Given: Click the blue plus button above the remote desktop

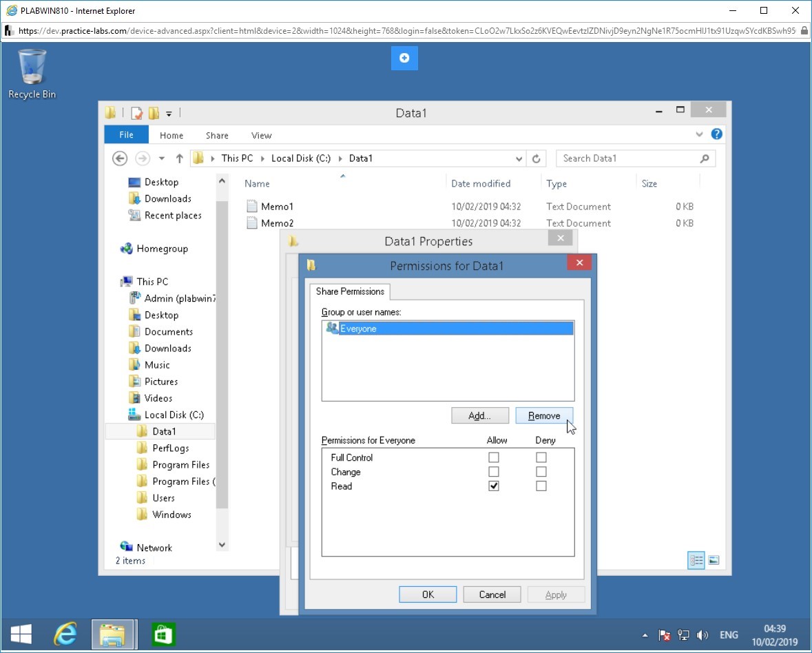Looking at the screenshot, I should [404, 58].
